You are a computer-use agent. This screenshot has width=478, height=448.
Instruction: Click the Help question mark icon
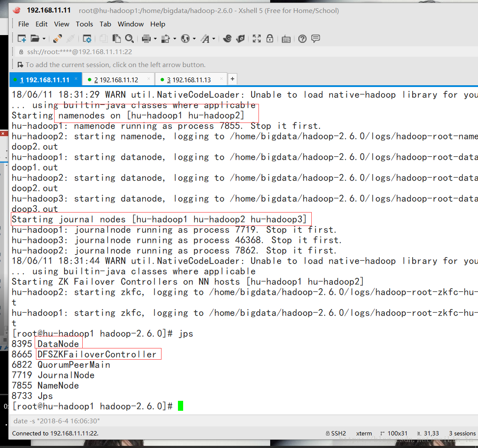pos(302,39)
